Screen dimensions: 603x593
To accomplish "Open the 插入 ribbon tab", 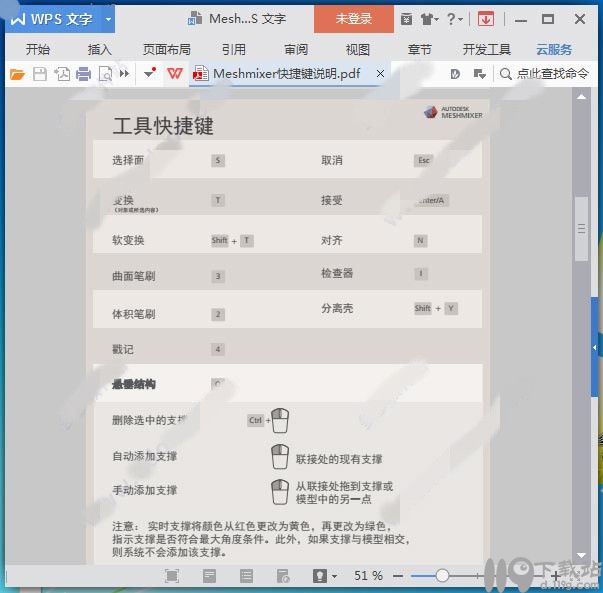I will (x=100, y=49).
